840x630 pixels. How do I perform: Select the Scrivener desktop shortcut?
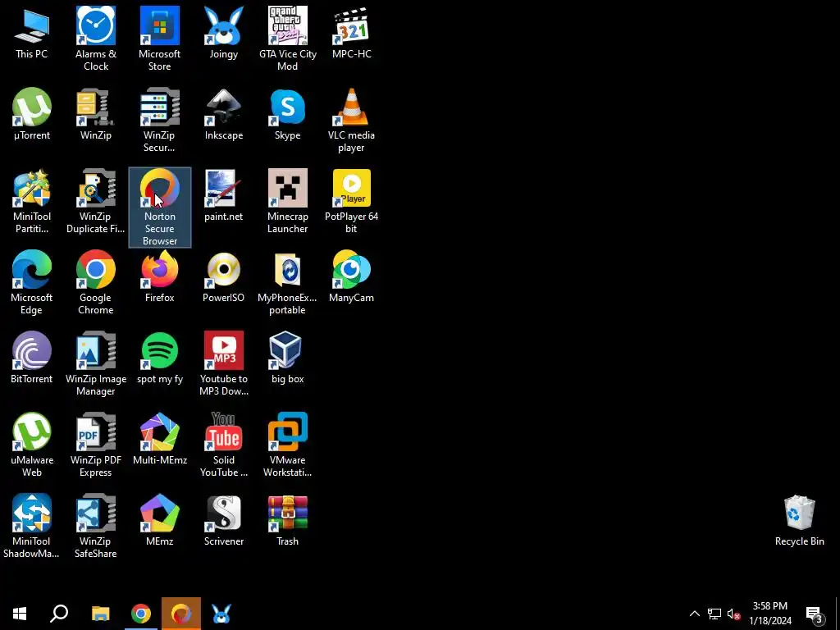coord(223,520)
